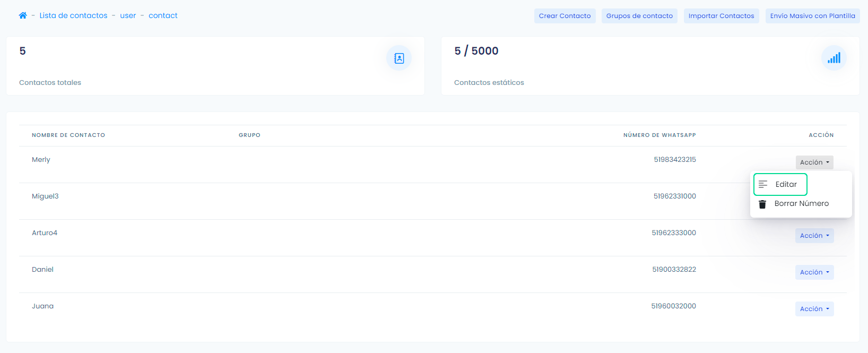The image size is (868, 353).
Task: Click the signal bars icon in static contacts card
Action: [x=834, y=58]
